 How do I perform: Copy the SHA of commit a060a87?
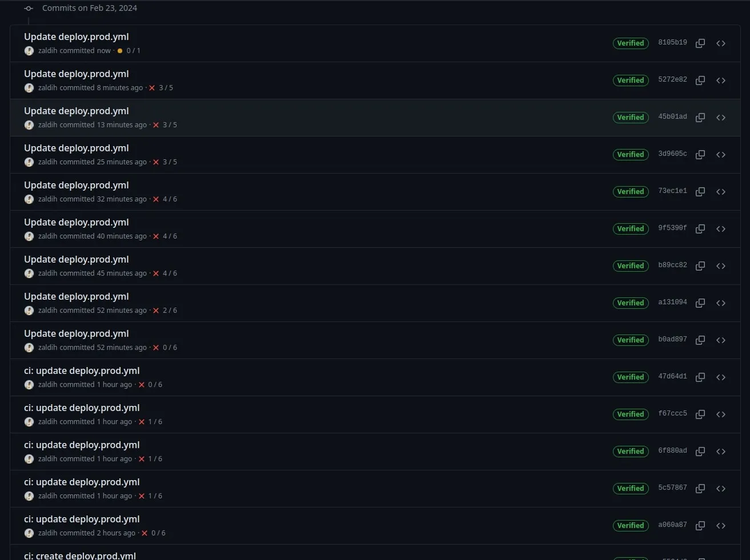point(700,525)
